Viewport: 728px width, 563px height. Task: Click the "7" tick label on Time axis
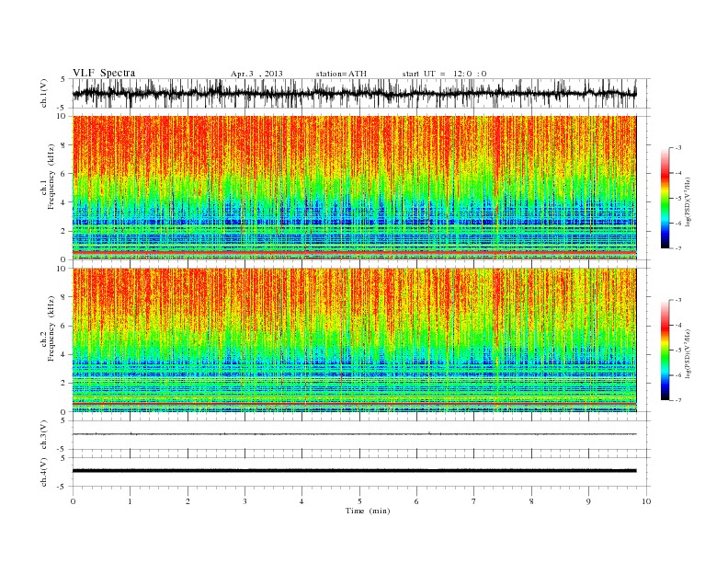click(x=474, y=501)
